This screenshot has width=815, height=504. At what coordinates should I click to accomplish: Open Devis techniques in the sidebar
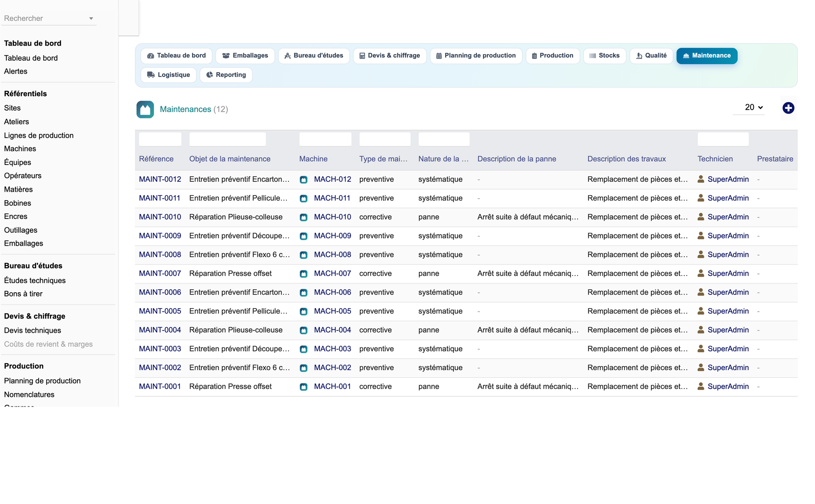click(32, 331)
